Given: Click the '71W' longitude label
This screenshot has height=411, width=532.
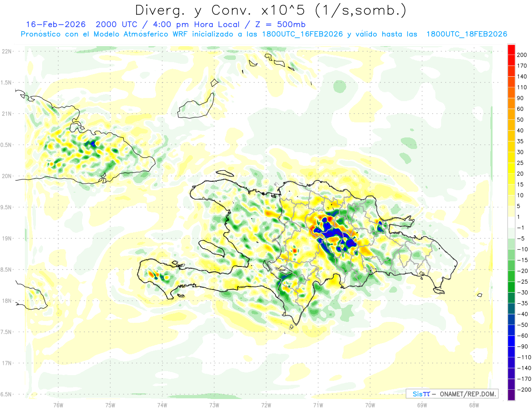Looking at the screenshot, I should (318, 405).
